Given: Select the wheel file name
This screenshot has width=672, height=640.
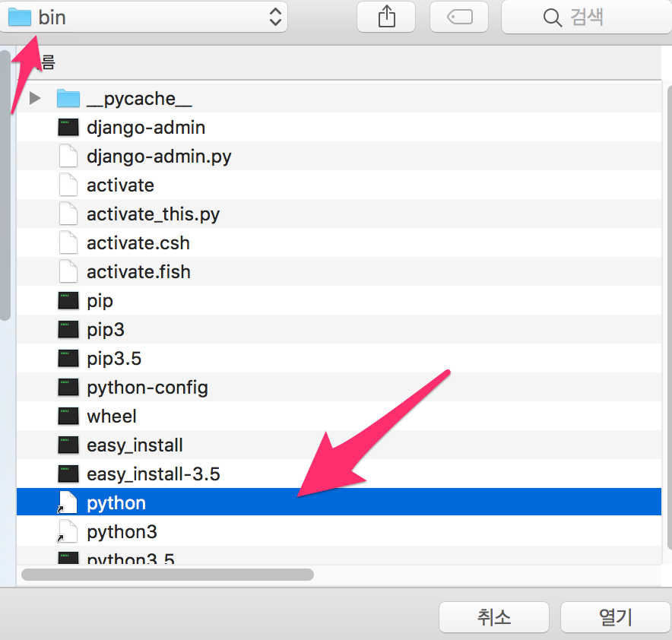Looking at the screenshot, I should point(112,416).
